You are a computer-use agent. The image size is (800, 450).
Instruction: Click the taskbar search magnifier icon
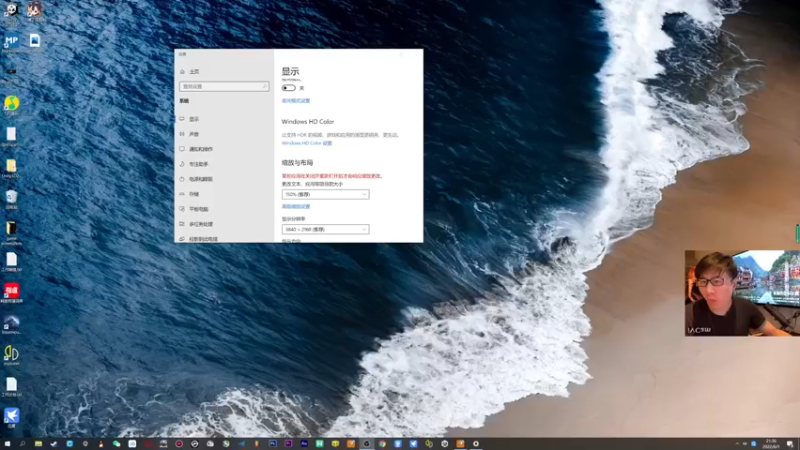pos(22,444)
